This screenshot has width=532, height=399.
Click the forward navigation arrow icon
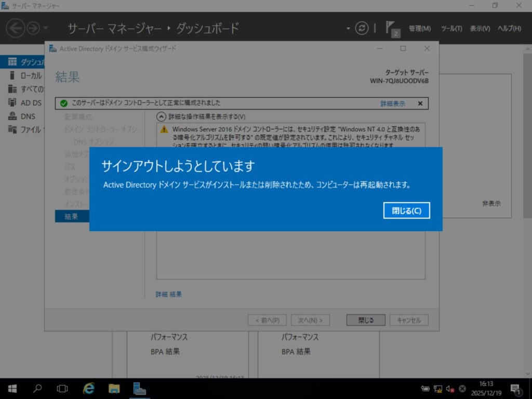click(33, 28)
